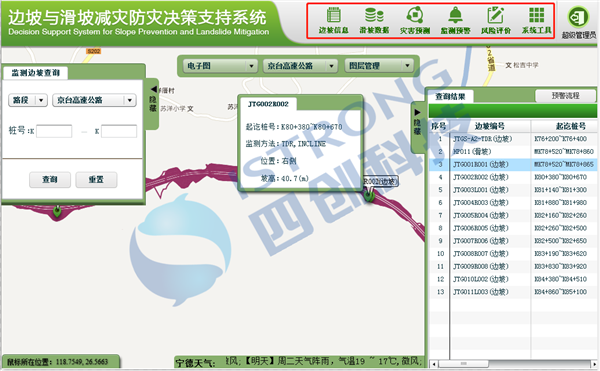
Task: Collapse the left query panel with 隐藏 toggle
Action: [152, 99]
